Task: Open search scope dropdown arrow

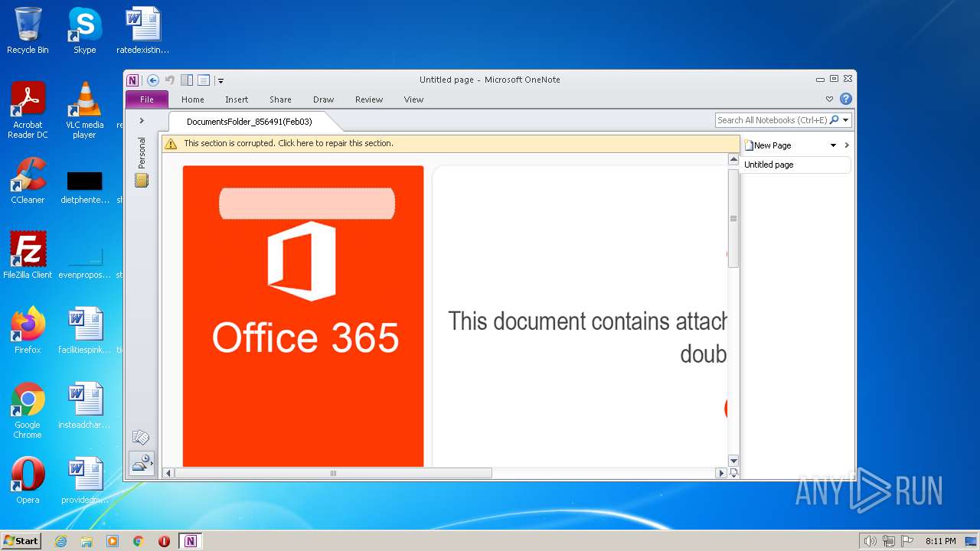Action: click(x=846, y=120)
